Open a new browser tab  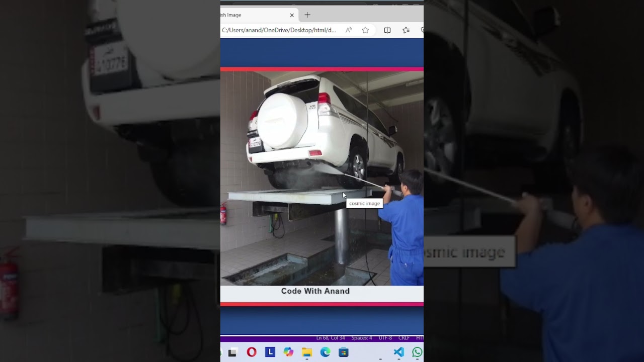[x=307, y=15]
